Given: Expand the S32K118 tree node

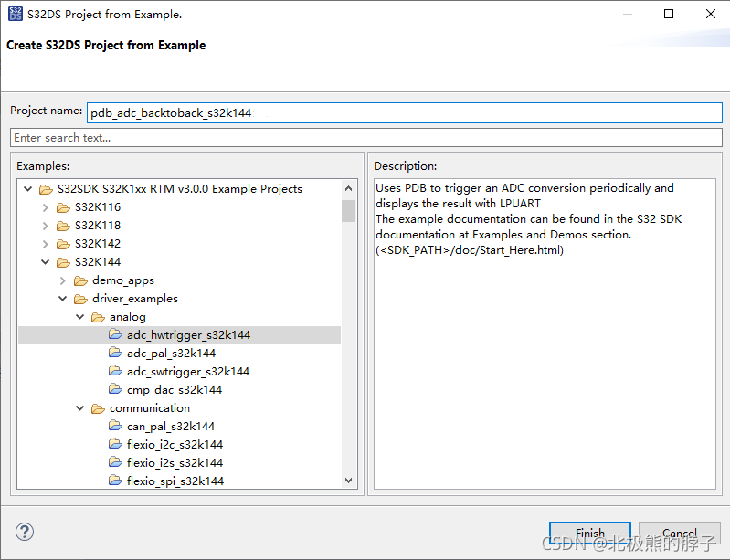Looking at the screenshot, I should tap(45, 226).
